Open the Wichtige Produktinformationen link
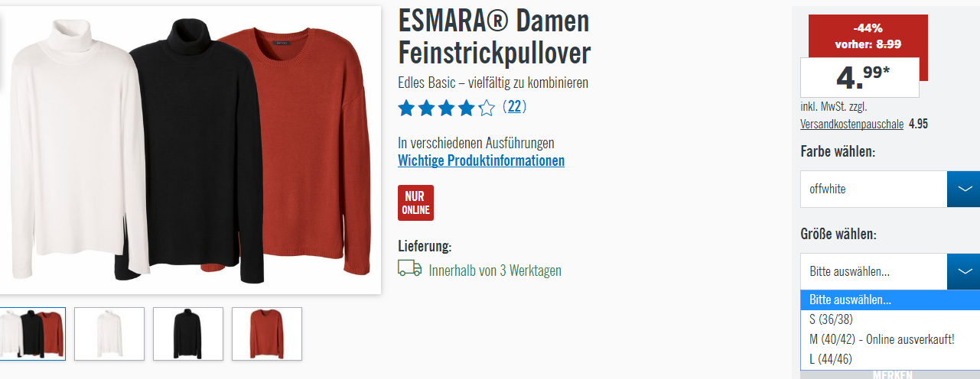Image resolution: width=980 pixels, height=379 pixels. [481, 160]
